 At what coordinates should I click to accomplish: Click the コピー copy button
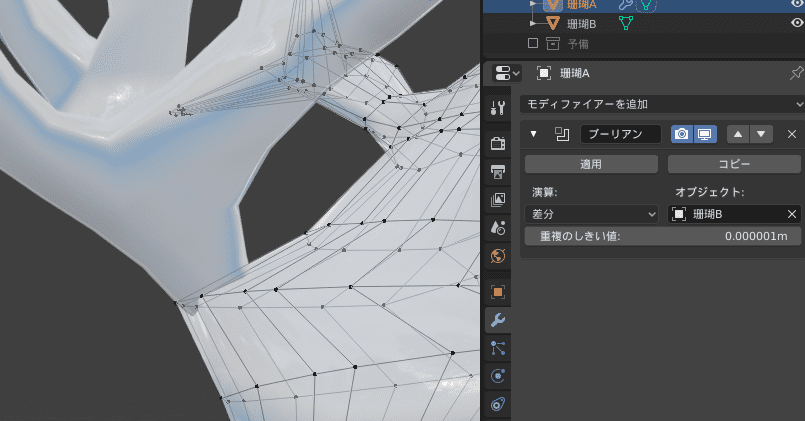tap(734, 164)
